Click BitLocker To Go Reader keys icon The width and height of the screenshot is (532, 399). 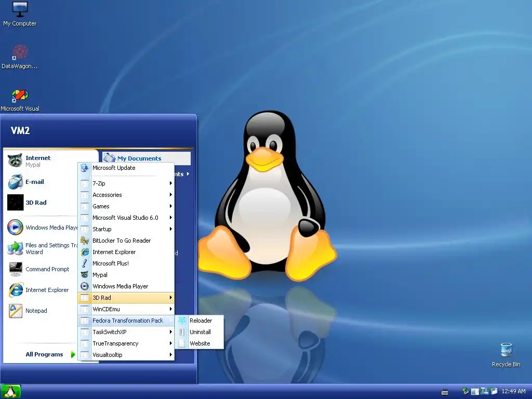[x=85, y=241]
